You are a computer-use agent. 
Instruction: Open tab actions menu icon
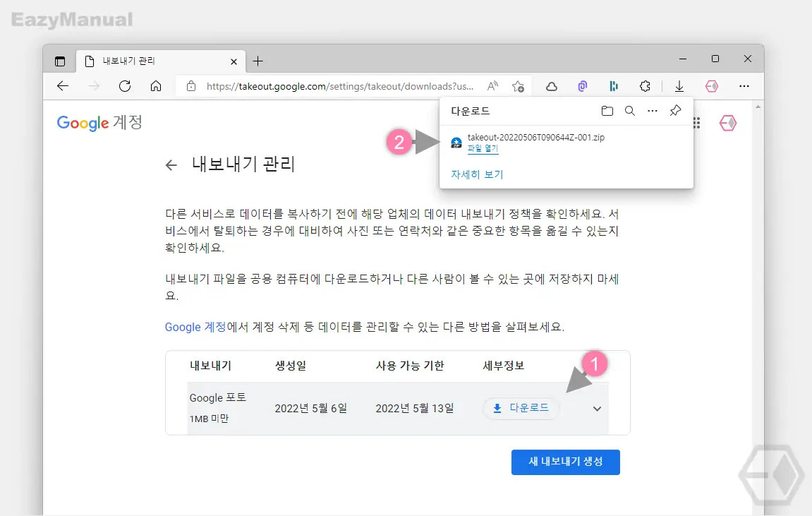(60, 61)
